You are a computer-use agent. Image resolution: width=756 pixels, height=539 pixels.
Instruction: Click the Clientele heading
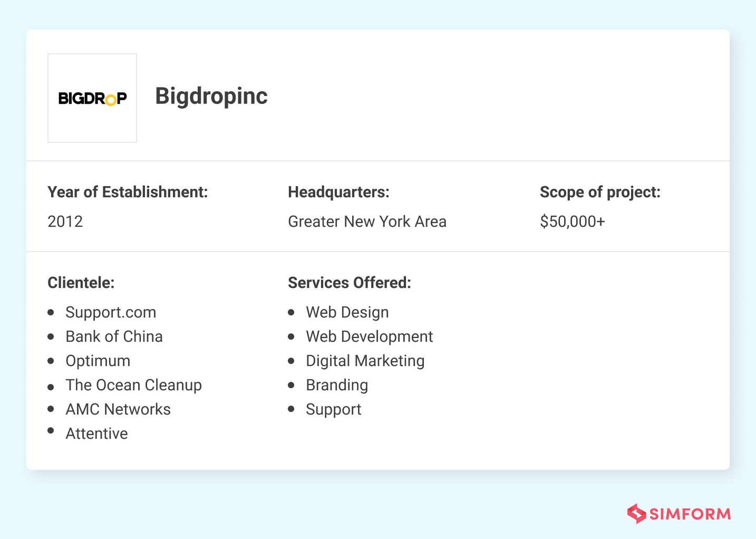click(x=81, y=283)
